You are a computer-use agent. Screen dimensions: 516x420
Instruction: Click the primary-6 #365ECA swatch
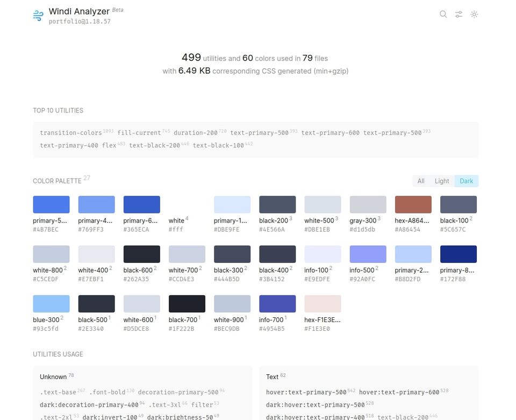click(141, 204)
